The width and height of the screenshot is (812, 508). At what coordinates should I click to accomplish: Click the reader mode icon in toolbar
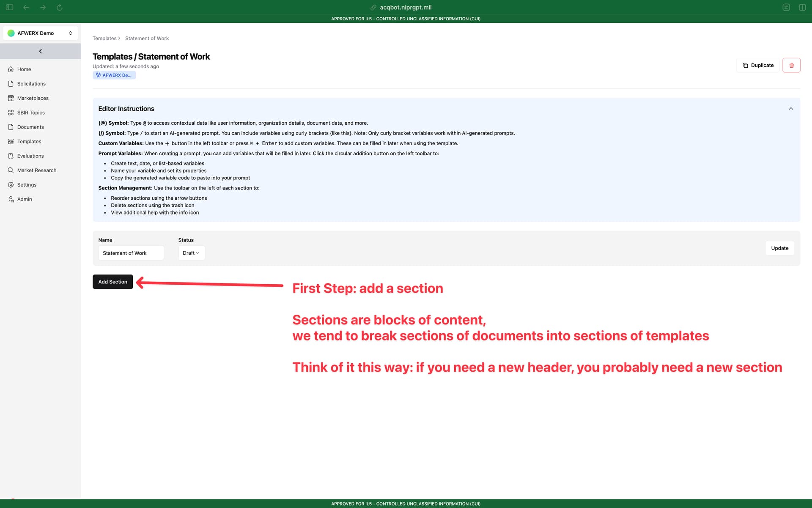pos(786,7)
